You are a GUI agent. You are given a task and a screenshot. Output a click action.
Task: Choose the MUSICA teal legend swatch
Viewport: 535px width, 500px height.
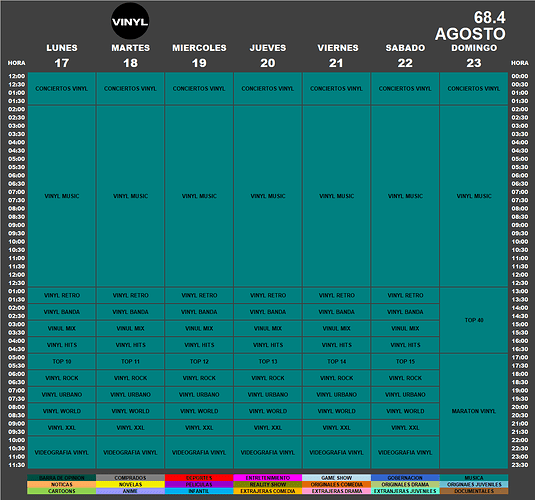coord(474,478)
